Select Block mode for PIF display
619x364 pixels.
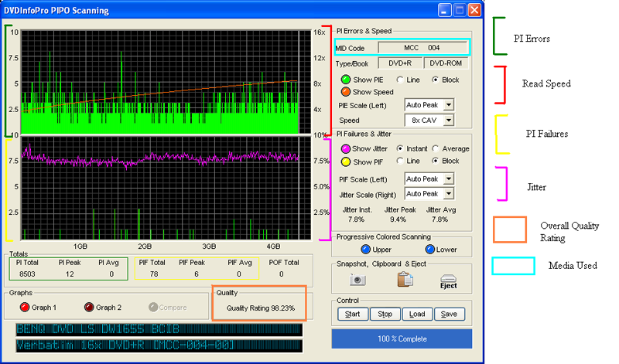[435, 161]
